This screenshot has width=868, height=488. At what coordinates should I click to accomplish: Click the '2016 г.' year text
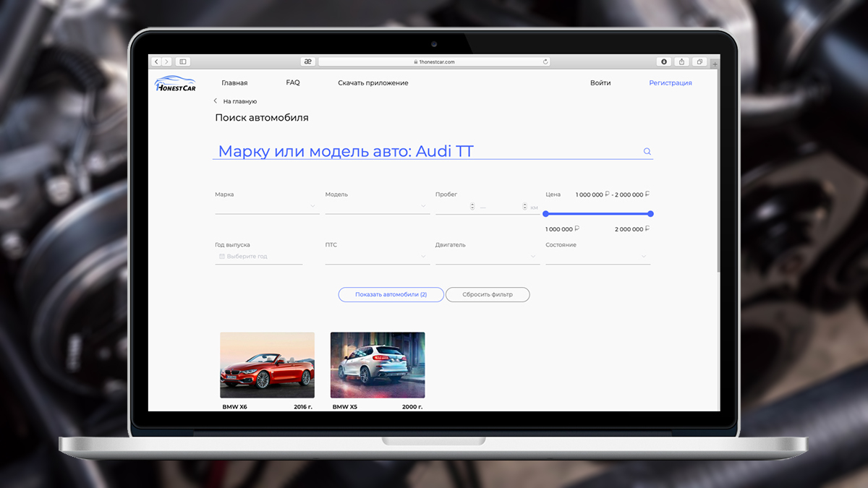pyautogui.click(x=303, y=407)
